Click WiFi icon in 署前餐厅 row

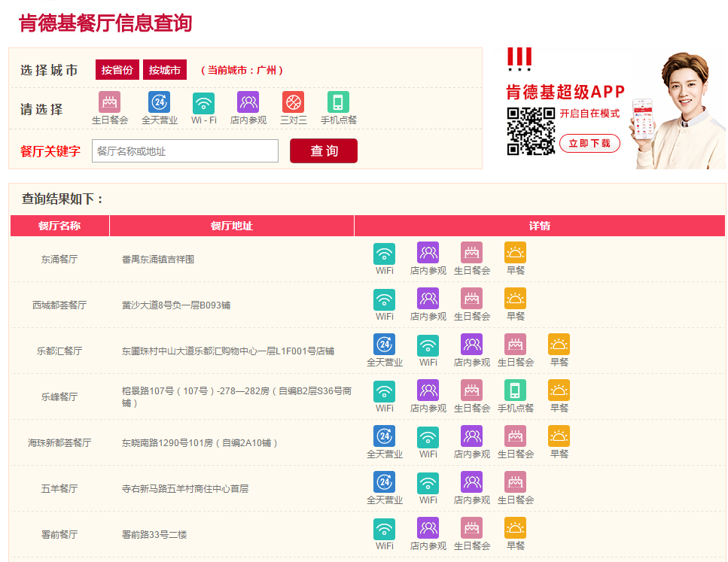385,529
